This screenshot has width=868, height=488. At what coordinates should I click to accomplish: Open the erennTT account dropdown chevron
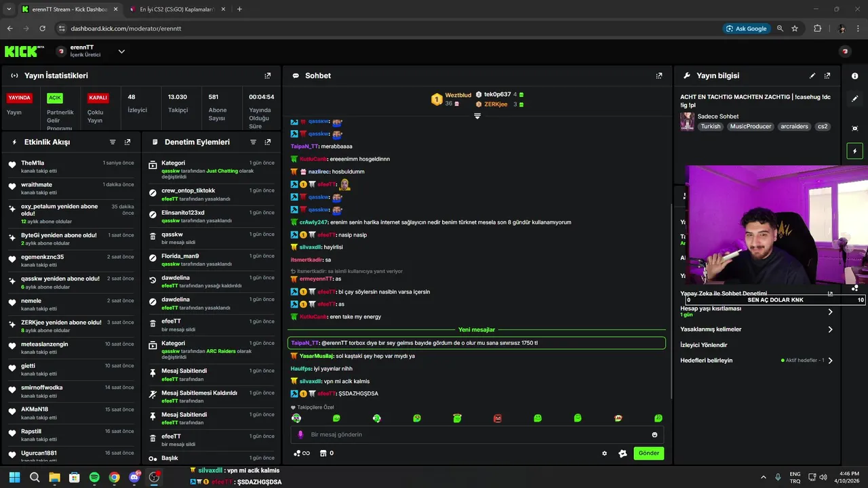click(x=121, y=52)
